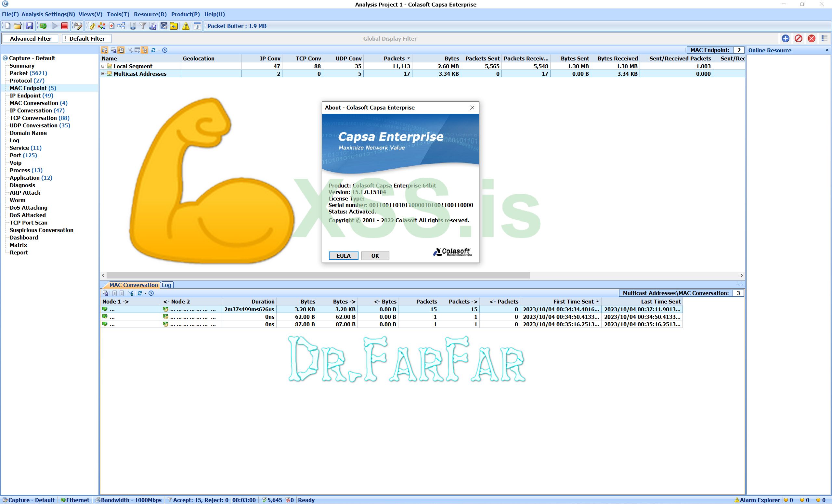Open the refresh interval dropdown arrow
The image size is (832, 504).
click(x=158, y=50)
